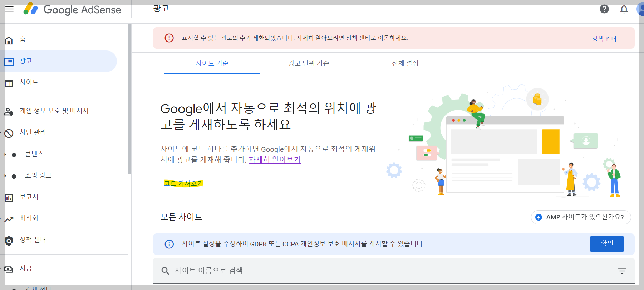Expand the 쇼핑 링크 submenu arrow
This screenshot has width=644, height=290.
[x=5, y=176]
